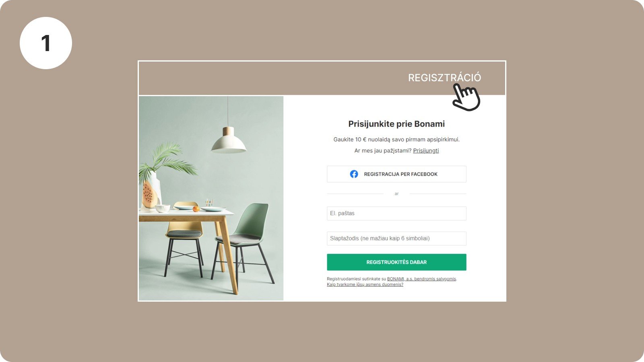Click the step number 1 circle badge
644x362 pixels.
point(46,43)
